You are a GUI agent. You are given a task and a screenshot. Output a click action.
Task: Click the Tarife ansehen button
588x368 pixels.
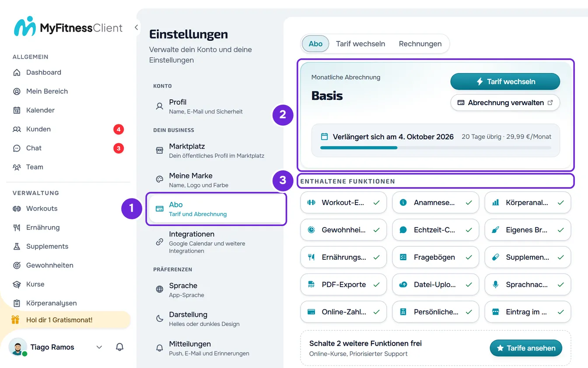click(x=526, y=348)
